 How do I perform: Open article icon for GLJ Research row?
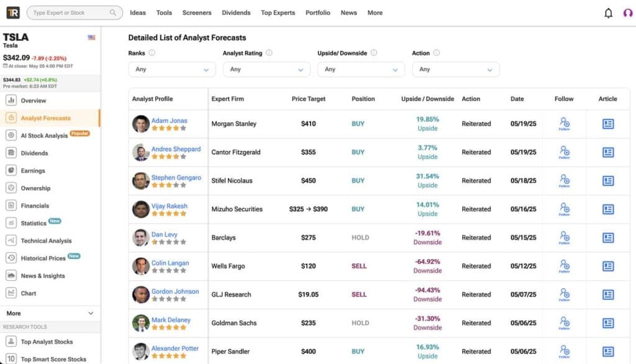pos(607,294)
